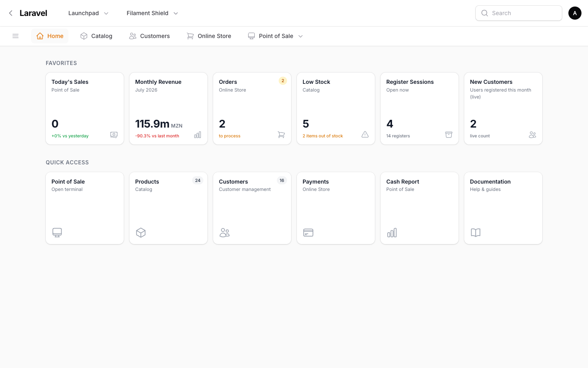Expand the Launchpad dropdown

88,13
